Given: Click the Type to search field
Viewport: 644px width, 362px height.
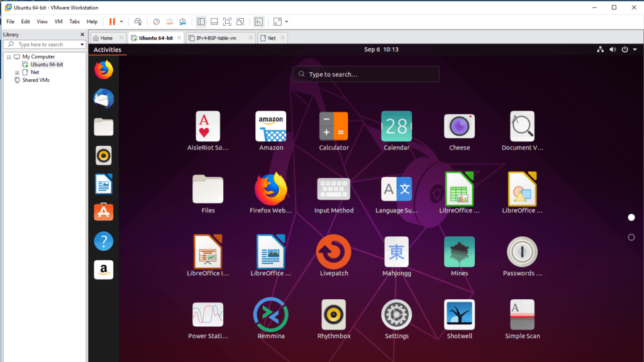Looking at the screenshot, I should (365, 74).
